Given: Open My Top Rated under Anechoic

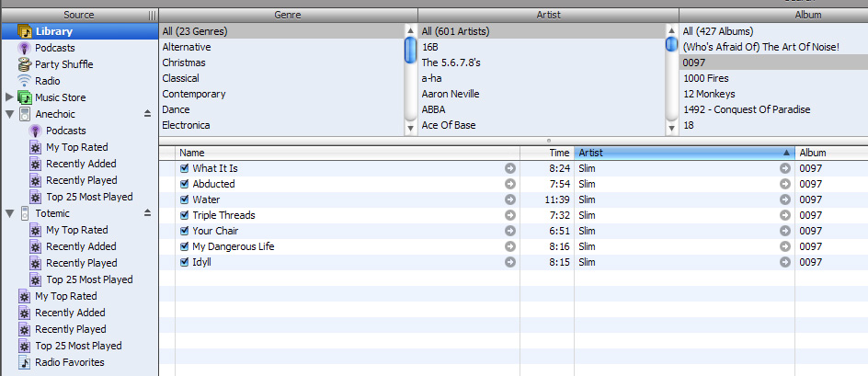Looking at the screenshot, I should 77,147.
